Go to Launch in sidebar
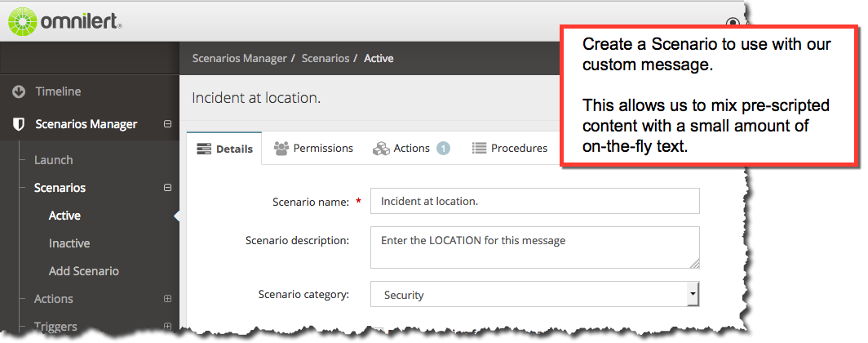Viewport: 868px width, 343px height. (x=54, y=160)
